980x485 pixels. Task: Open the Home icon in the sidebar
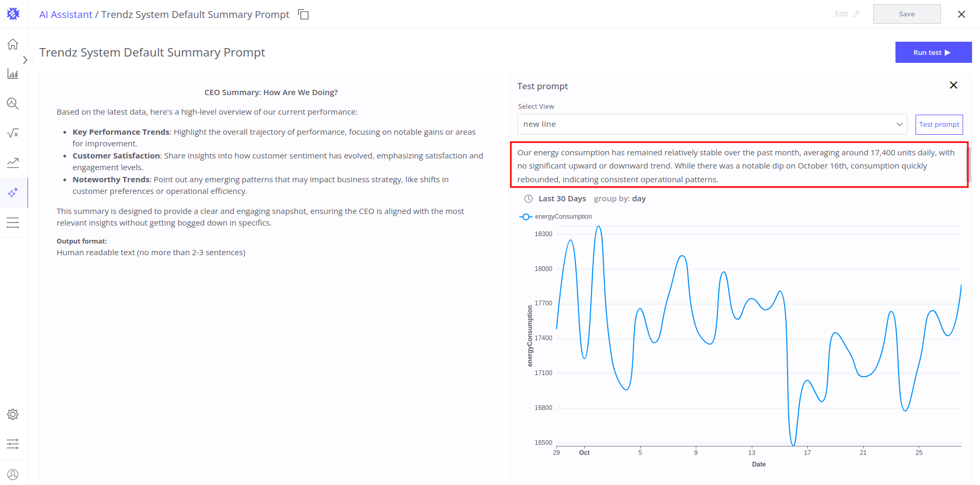13,44
